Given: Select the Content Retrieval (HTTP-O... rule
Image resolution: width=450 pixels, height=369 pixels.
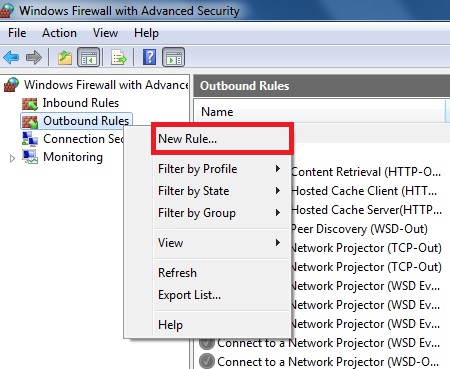Looking at the screenshot, I should (x=366, y=172).
